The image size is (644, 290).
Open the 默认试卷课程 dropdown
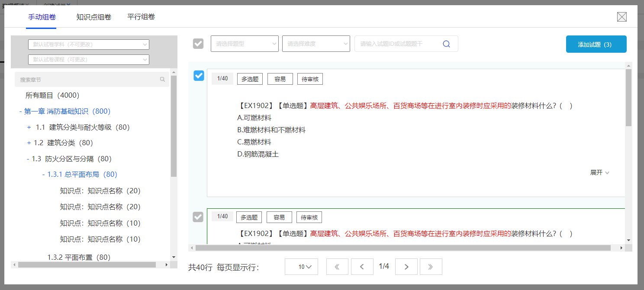pos(89,60)
